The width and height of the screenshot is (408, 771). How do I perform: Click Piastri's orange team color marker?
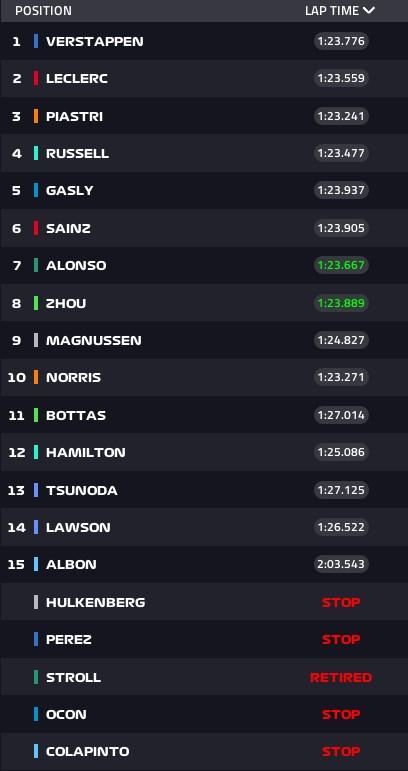pyautogui.click(x=36, y=116)
